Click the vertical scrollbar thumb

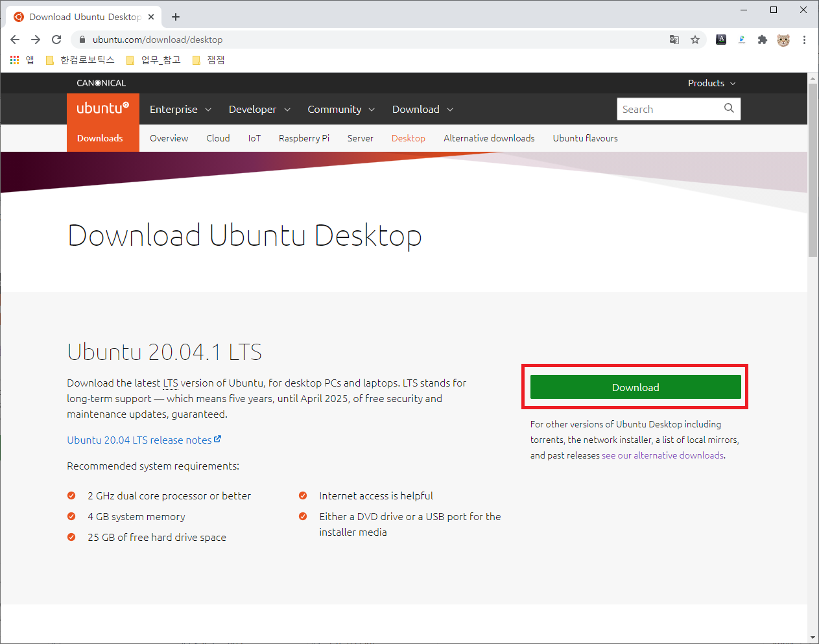(813, 170)
